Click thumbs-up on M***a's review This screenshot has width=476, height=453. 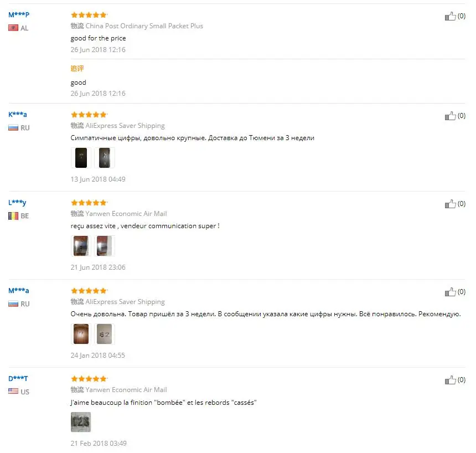point(450,292)
